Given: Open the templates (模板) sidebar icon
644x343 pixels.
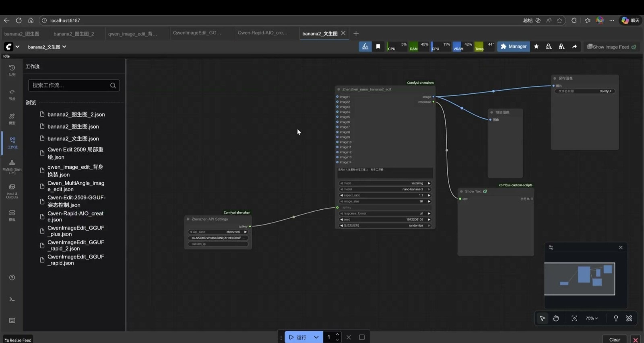Looking at the screenshot, I should (x=12, y=215).
